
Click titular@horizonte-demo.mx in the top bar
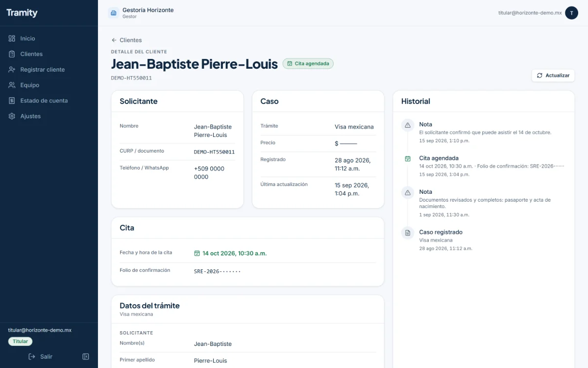[x=530, y=13]
